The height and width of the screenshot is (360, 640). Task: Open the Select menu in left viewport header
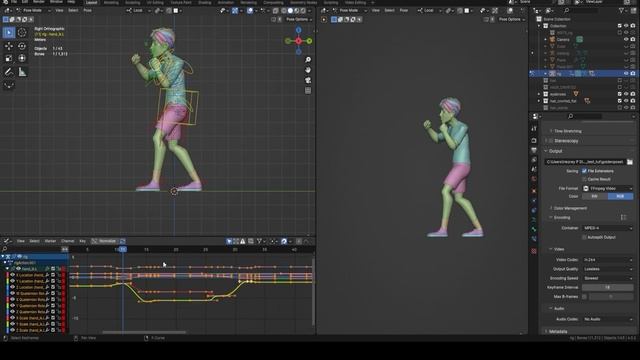[73, 11]
